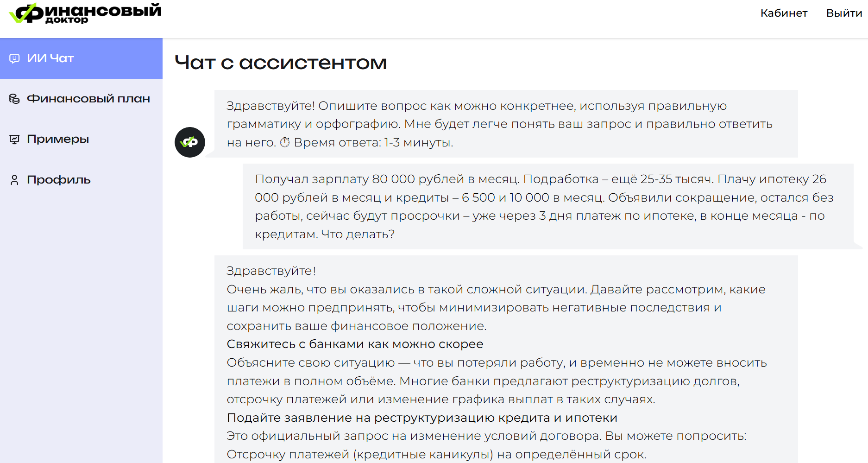The image size is (868, 463).
Task: Click the person icon beside Профиль
Action: click(14, 180)
